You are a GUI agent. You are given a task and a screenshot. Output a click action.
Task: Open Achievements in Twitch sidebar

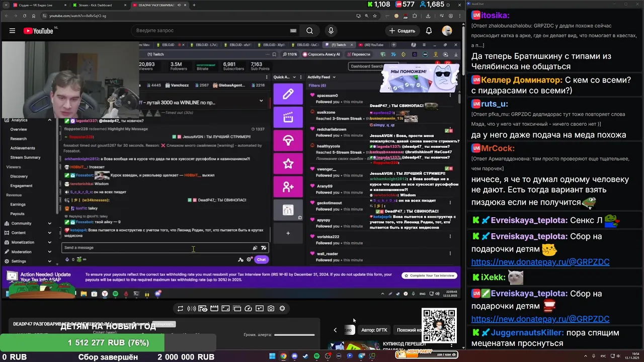23,148
